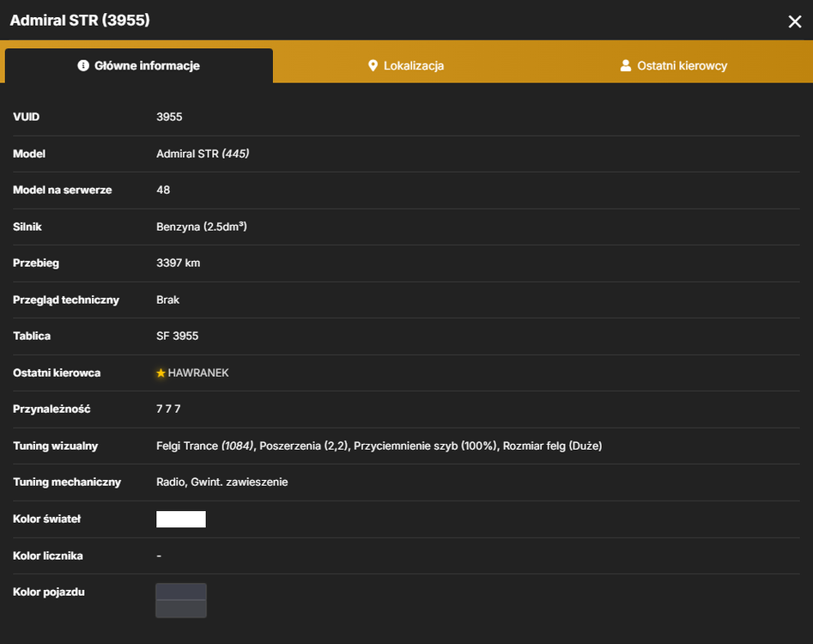Click the Kolor licznika dash value

pyautogui.click(x=159, y=556)
